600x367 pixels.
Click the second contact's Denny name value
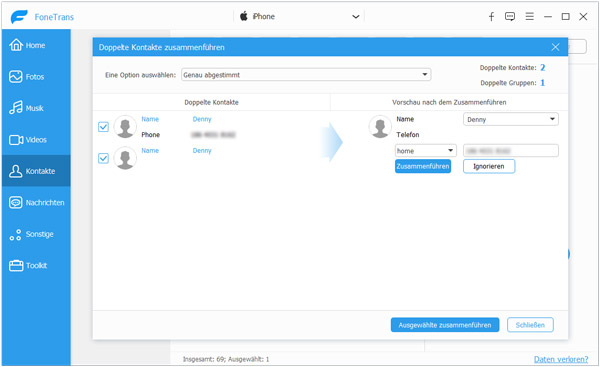point(202,150)
